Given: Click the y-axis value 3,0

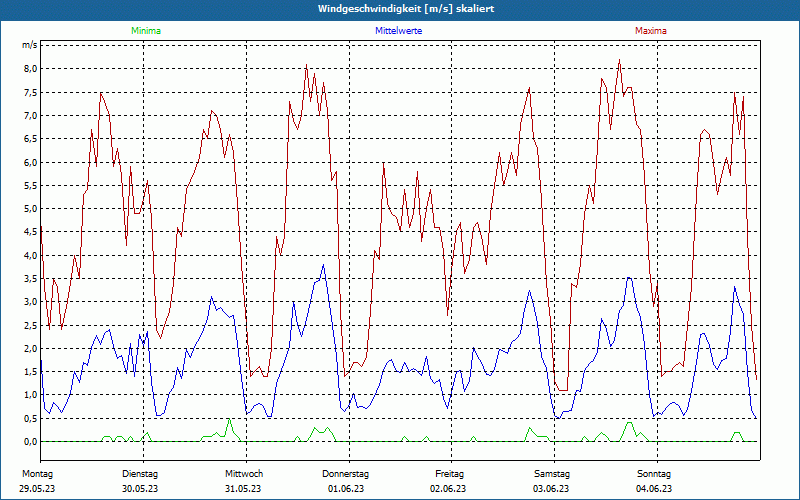Looking at the screenshot, I should pyautogui.click(x=30, y=302).
